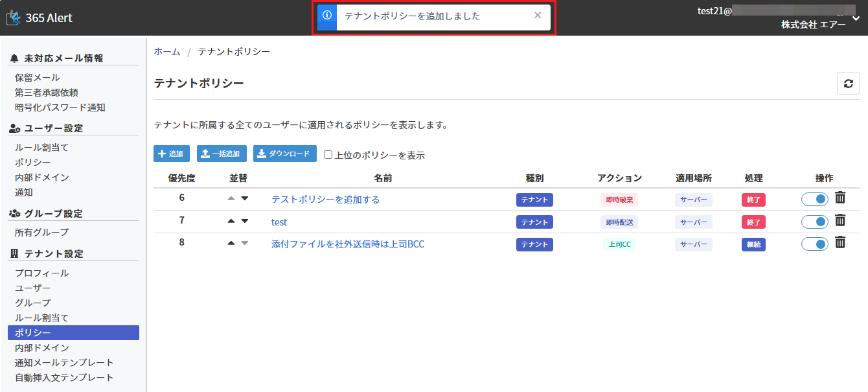Screen dimensions: 868x392
Task: Move 添付ファイルを社外送信時は上司BCC policy up
Action: pos(231,244)
